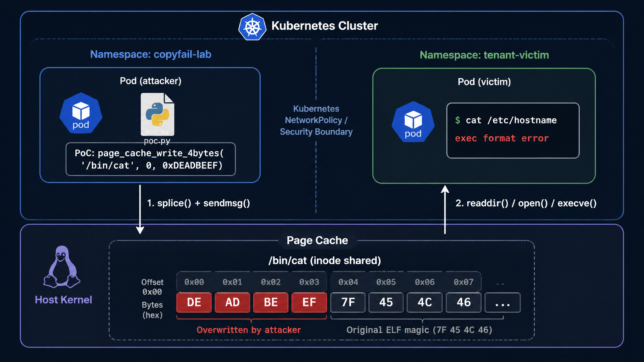Image resolution: width=644 pixels, height=362 pixels.
Task: Click the attacker pod hexagon icon
Action: click(81, 113)
